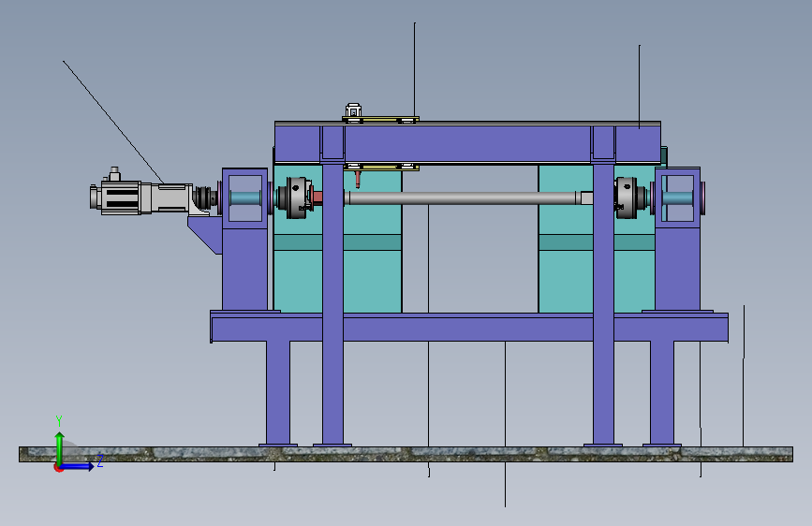This screenshot has height=526, width=812.
Task: Select the left black chuck
Action: (296, 197)
